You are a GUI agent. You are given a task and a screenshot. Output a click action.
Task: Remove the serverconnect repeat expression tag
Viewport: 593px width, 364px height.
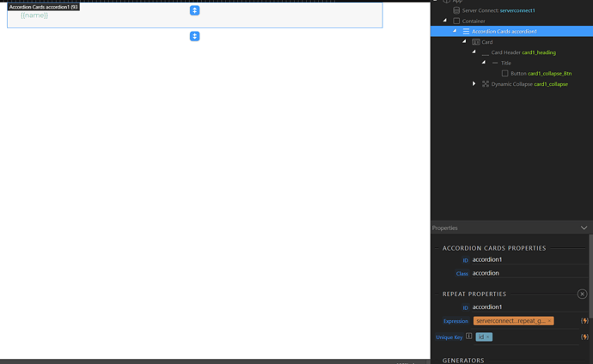coord(549,321)
